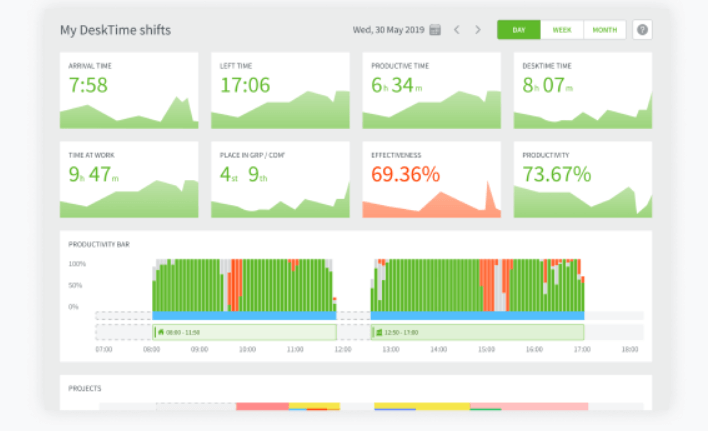708x431 pixels.
Task: Select the 12:50 - 17:00 shift block
Action: (x=477, y=332)
